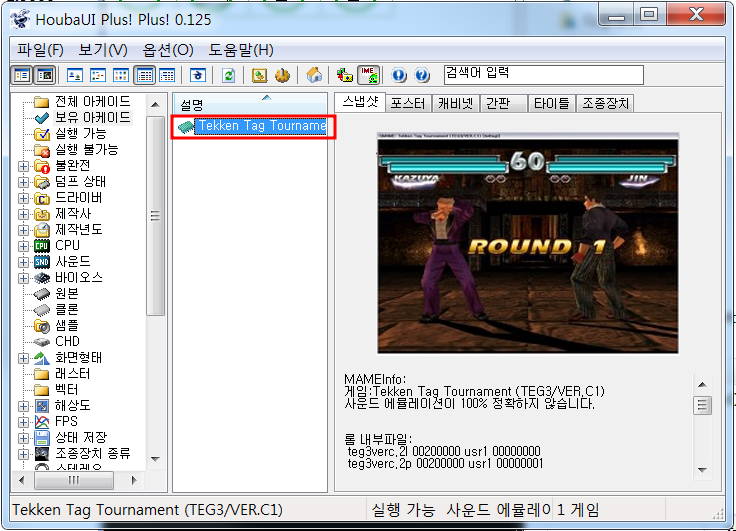The image size is (736, 531).
Task: Select the 클론 chip icon item
Action: point(42,310)
